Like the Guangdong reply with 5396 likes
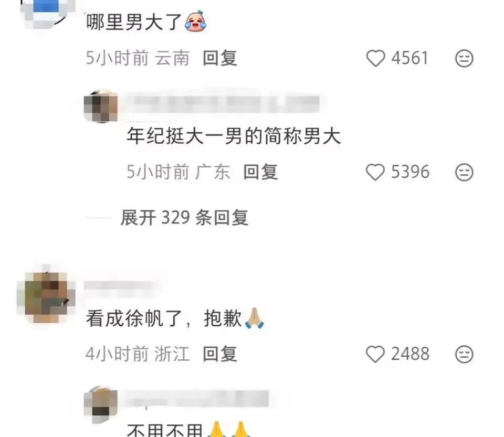 click(375, 172)
